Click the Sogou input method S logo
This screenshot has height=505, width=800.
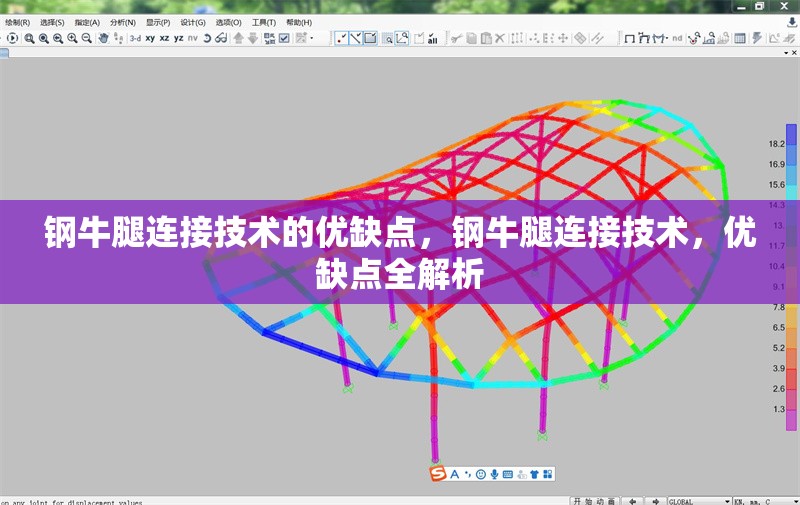437,473
